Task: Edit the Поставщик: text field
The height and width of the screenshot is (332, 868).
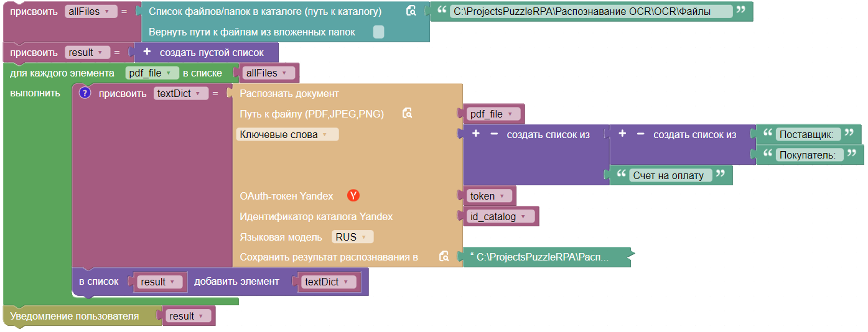Action: point(808,134)
